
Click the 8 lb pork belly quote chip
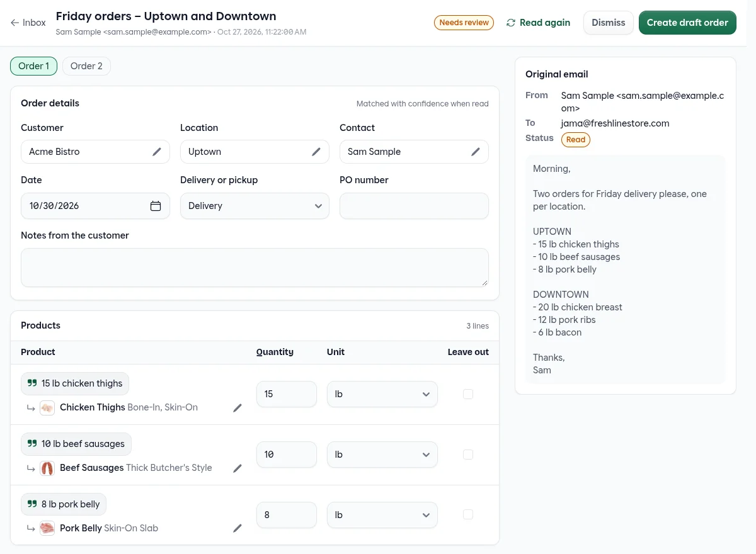pyautogui.click(x=64, y=504)
